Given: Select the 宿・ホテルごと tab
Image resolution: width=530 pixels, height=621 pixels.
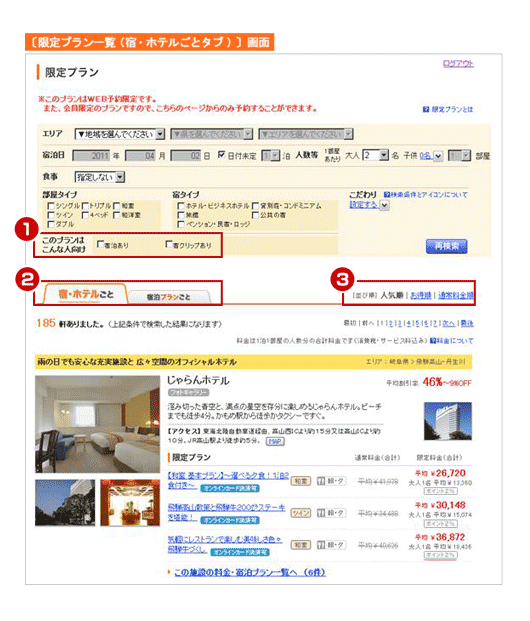Looking at the screenshot, I should [x=86, y=294].
